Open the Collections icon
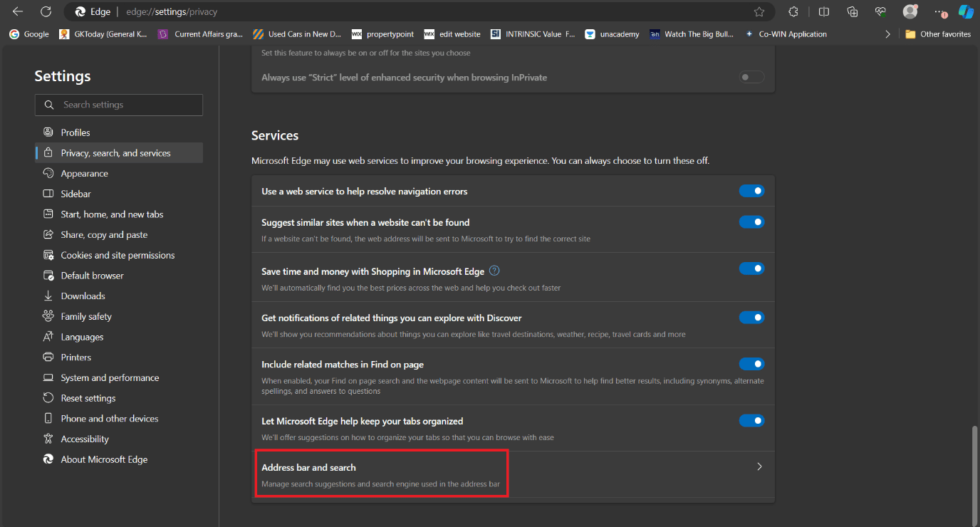Image resolution: width=980 pixels, height=527 pixels. click(x=853, y=11)
